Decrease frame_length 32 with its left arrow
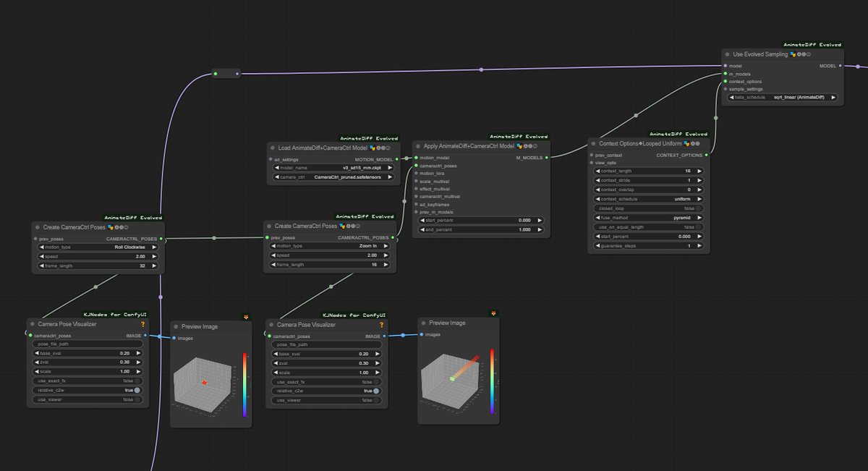 point(40,266)
